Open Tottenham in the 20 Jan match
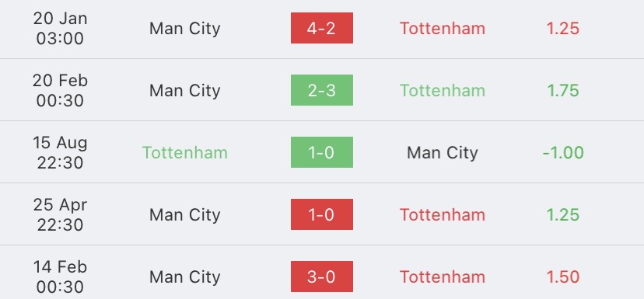Screen dimensions: 644x299 coord(443,28)
